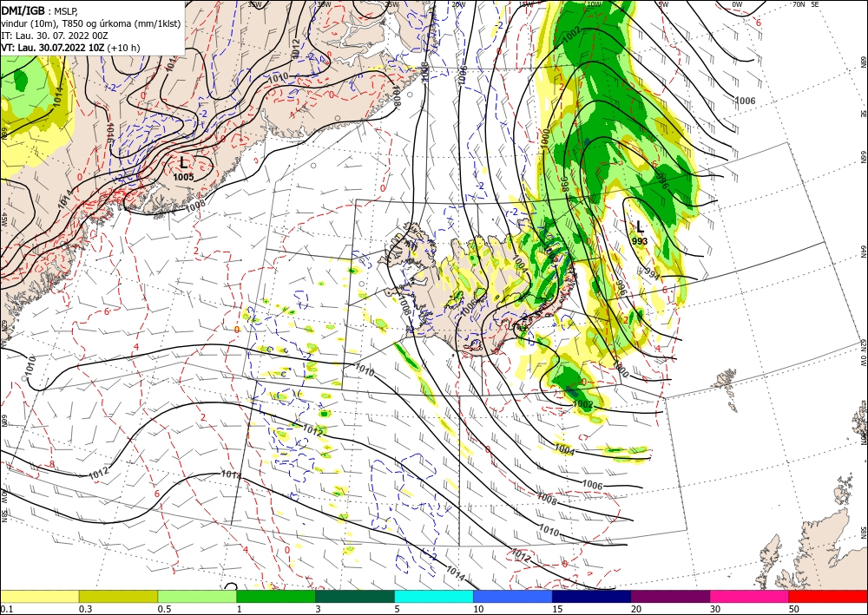Pick the cyan 5 mm legend swatch
Screen dimensions: 868x615
pyautogui.click(x=434, y=596)
